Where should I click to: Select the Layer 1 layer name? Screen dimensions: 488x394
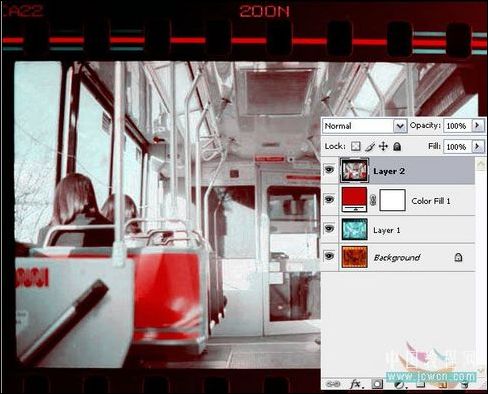387,230
